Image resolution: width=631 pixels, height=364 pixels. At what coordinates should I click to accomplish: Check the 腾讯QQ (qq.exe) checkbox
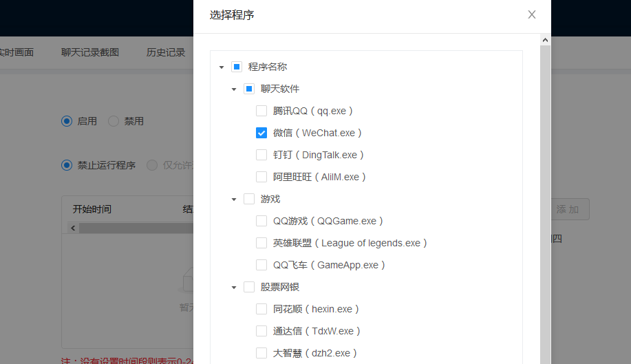pyautogui.click(x=261, y=111)
